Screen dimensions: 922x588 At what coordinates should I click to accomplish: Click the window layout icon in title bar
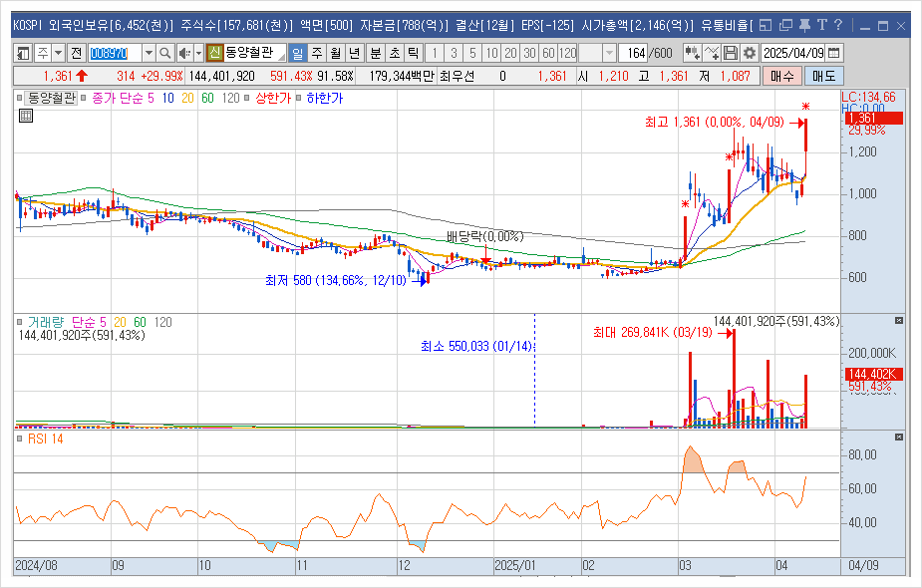click(765, 25)
